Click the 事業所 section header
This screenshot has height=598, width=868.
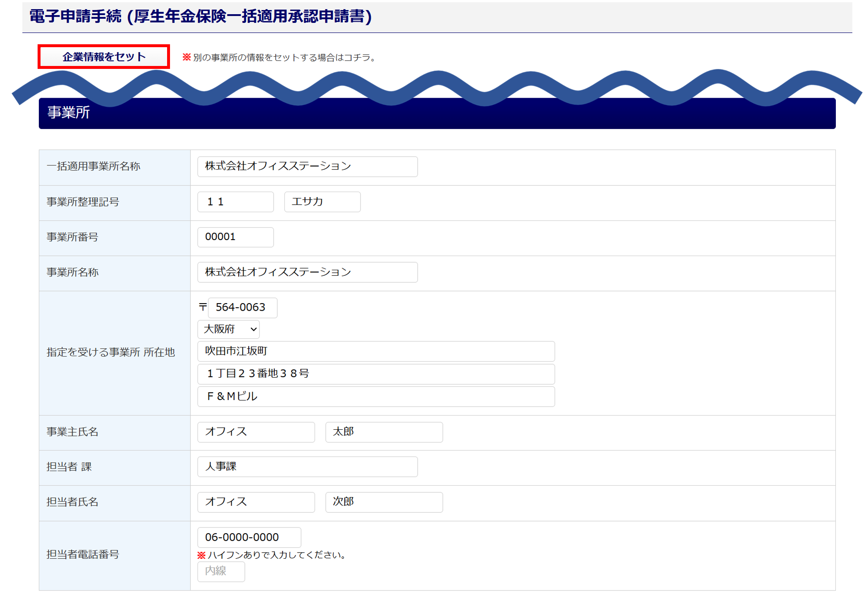click(x=437, y=113)
